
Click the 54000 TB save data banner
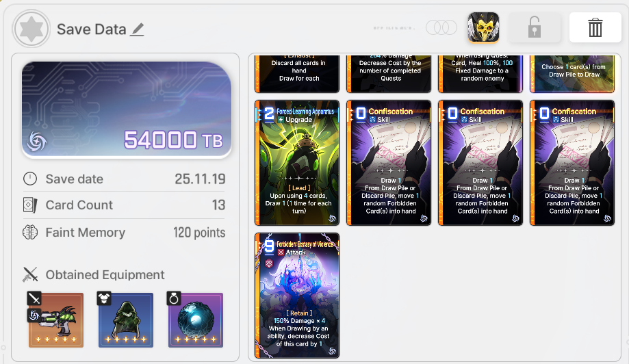(127, 109)
